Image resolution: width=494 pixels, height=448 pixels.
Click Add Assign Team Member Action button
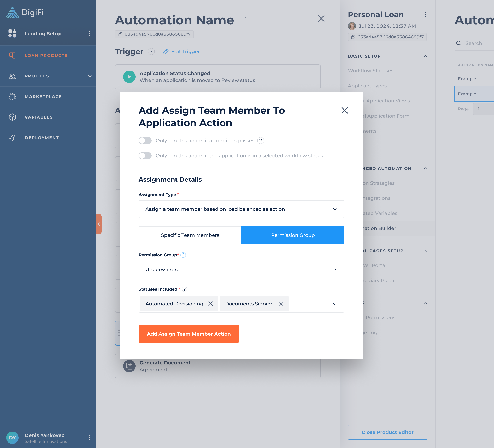(x=189, y=334)
